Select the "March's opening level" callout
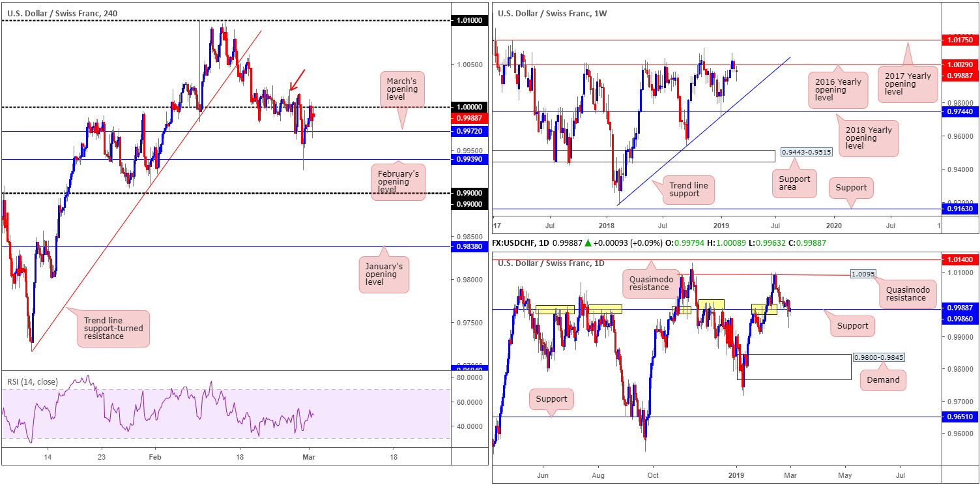 pos(403,89)
